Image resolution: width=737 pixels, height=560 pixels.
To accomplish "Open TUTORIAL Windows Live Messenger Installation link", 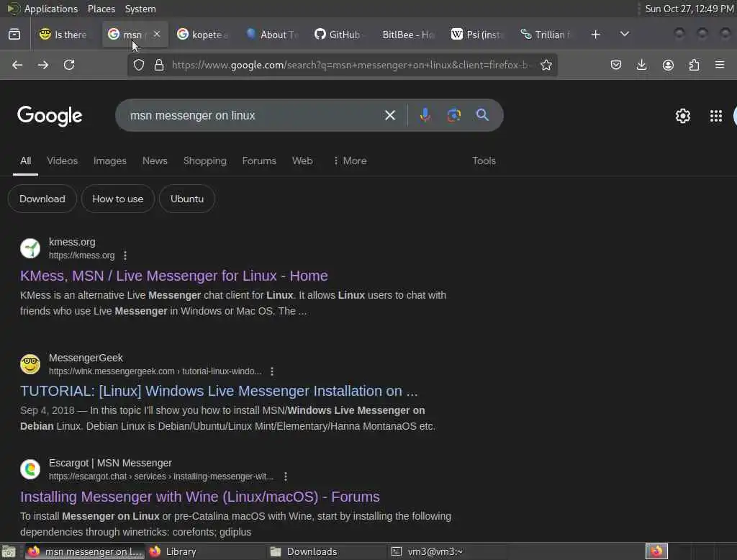I will [219, 391].
